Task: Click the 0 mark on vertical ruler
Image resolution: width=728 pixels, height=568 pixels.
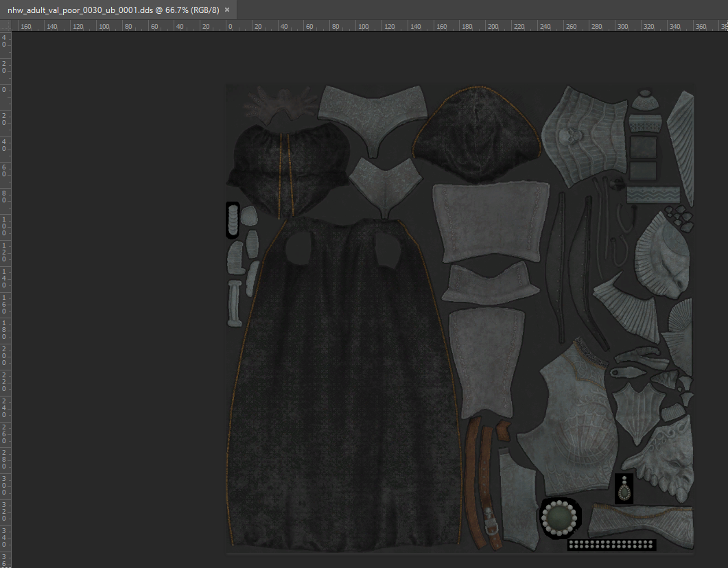Action: click(5, 90)
